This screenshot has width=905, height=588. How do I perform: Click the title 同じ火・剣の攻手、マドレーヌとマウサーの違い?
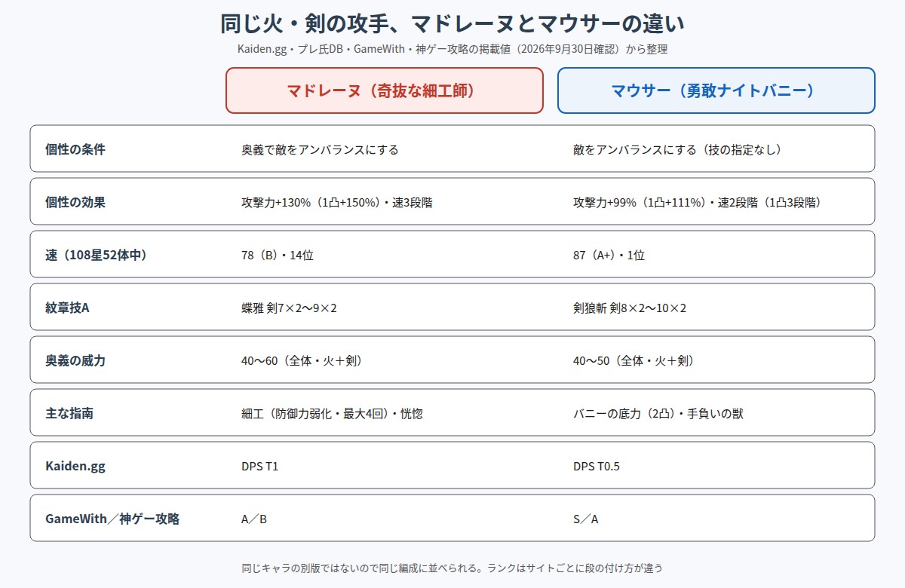452,23
